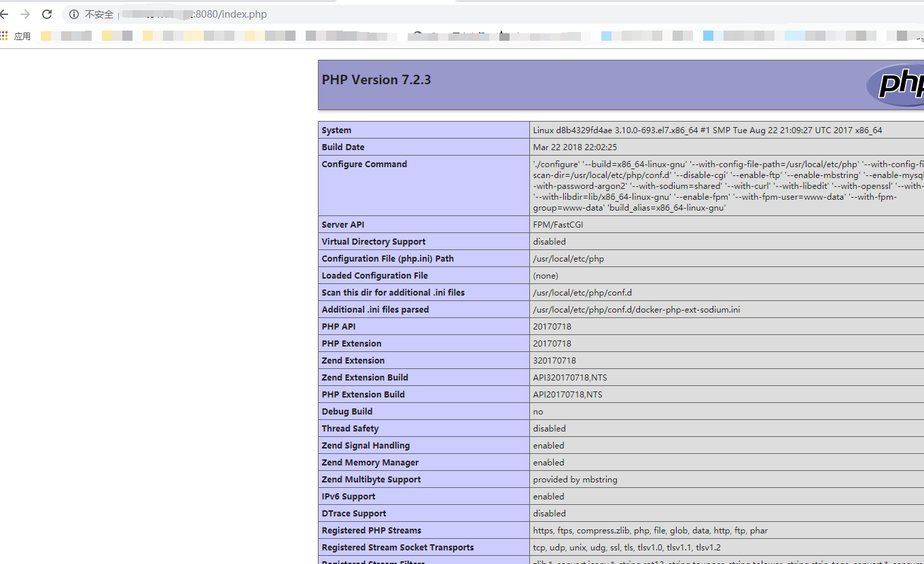Click the 'API20170718,NTS' value
The width and height of the screenshot is (924, 564).
tap(568, 395)
